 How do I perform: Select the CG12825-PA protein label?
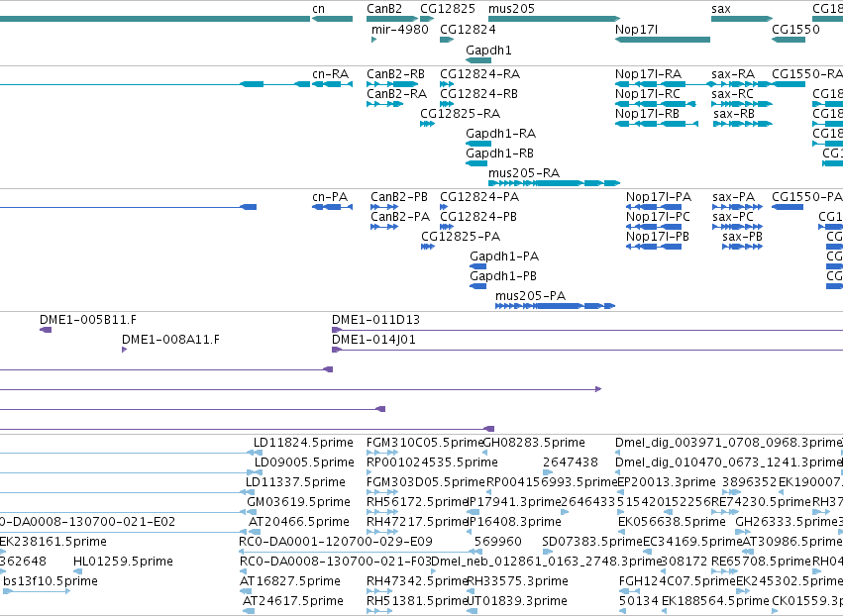461,237
